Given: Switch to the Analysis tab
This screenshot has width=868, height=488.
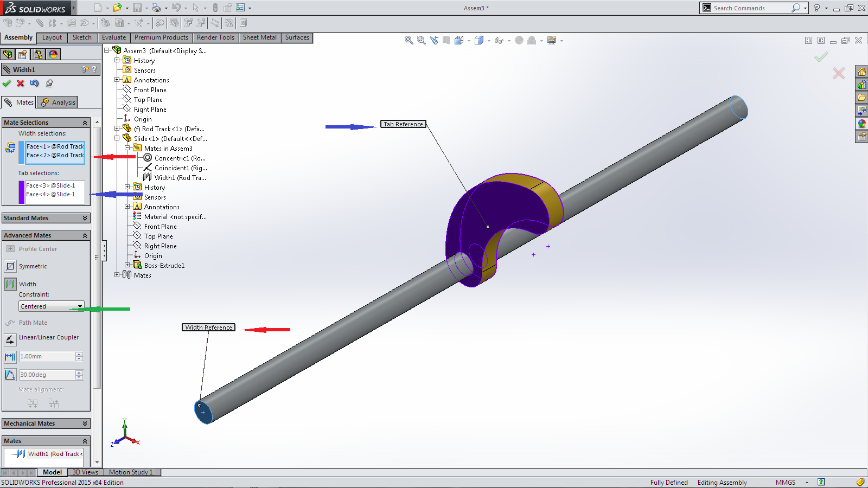Looking at the screenshot, I should [x=58, y=102].
